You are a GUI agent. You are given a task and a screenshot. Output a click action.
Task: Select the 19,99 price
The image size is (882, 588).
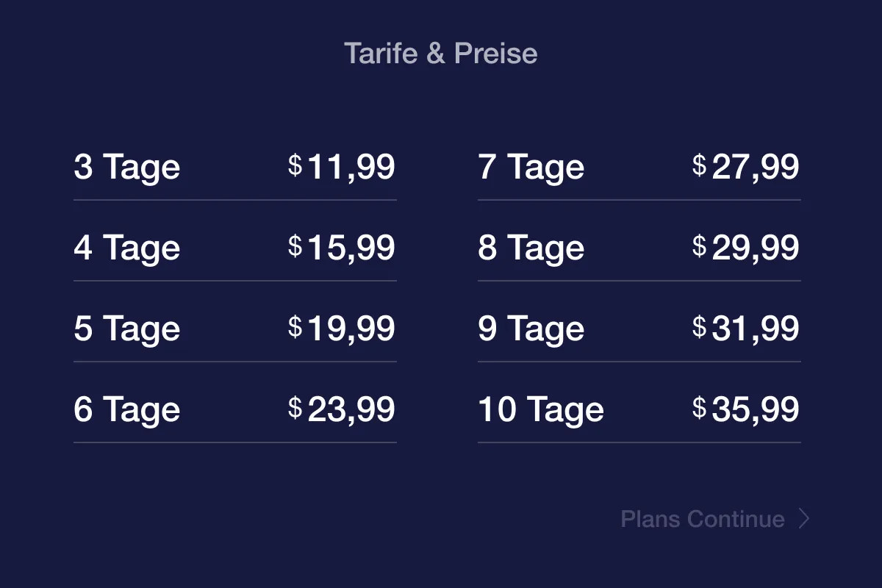click(x=351, y=329)
